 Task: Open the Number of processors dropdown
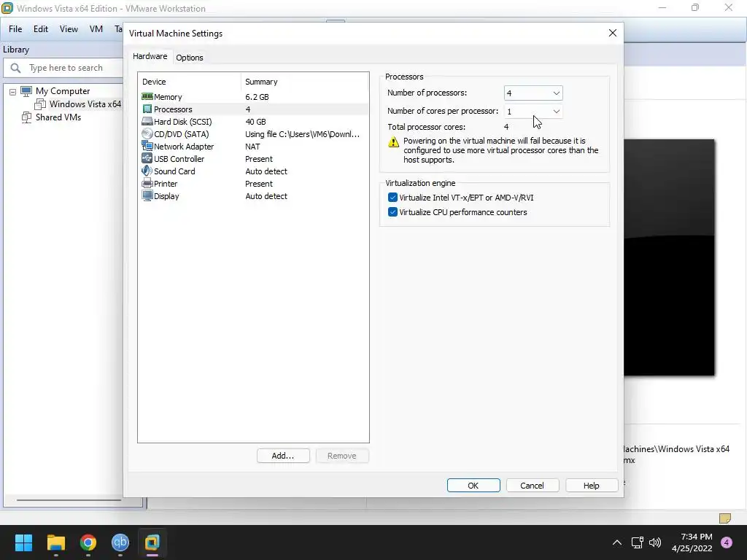(x=533, y=93)
